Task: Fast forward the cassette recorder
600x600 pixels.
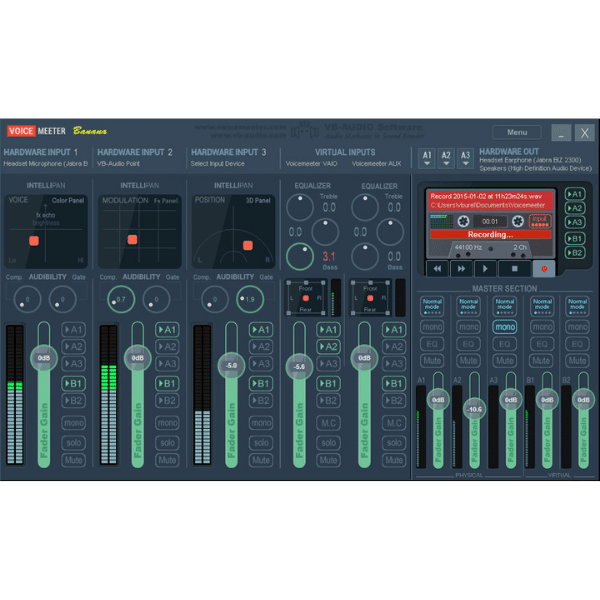Action: (x=461, y=269)
